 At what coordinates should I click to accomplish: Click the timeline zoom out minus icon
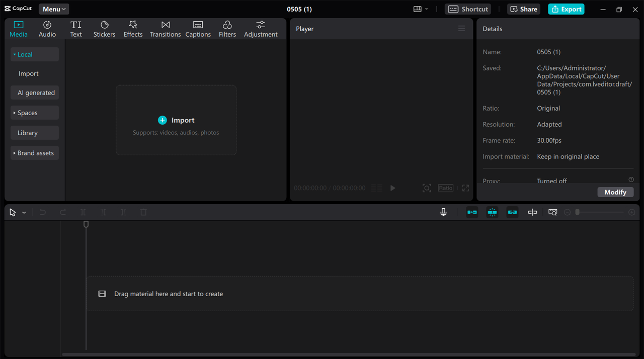click(567, 213)
